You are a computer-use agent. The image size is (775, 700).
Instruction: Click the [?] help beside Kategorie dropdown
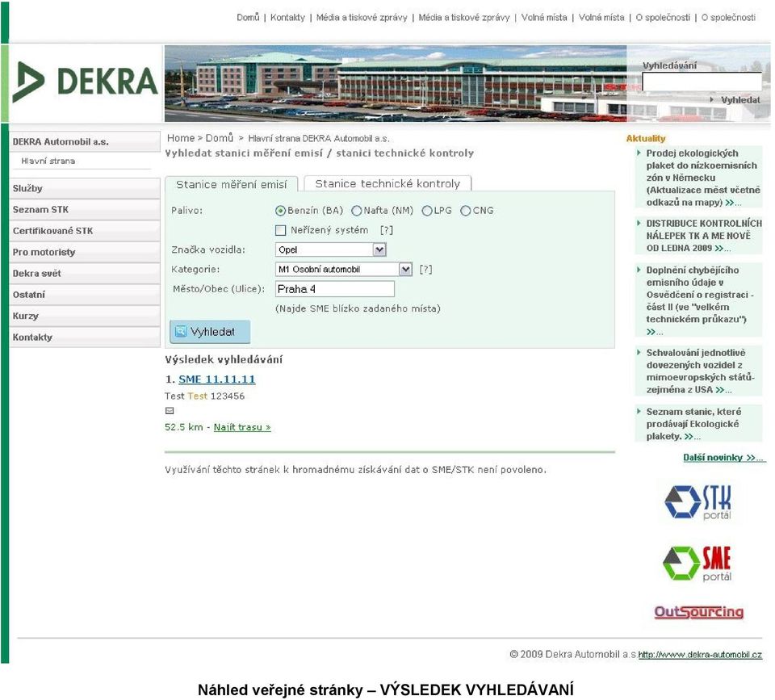click(425, 270)
